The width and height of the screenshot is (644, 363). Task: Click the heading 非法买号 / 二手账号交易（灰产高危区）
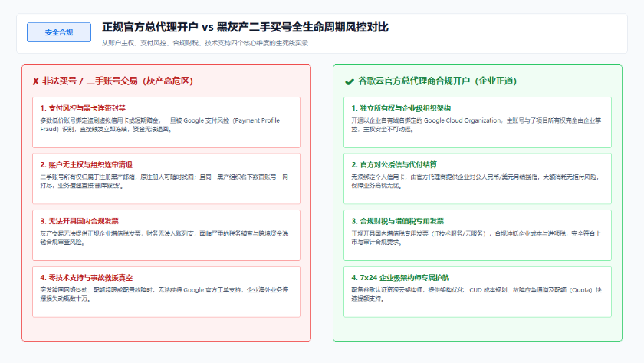[x=117, y=81]
